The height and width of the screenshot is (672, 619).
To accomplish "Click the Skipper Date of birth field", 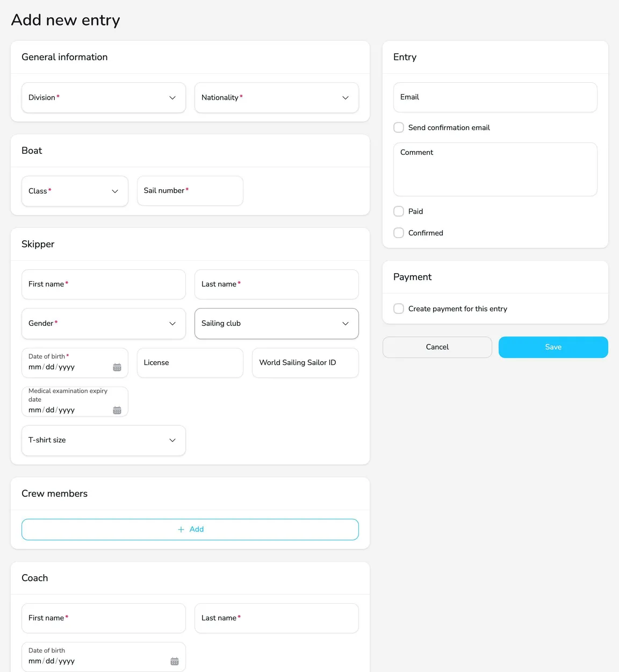I will click(75, 363).
